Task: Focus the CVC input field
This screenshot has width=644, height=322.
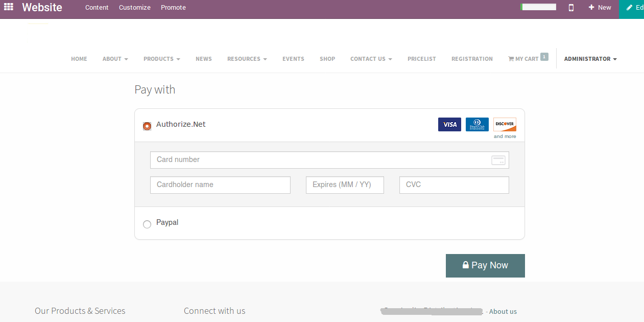Action: 454,185
